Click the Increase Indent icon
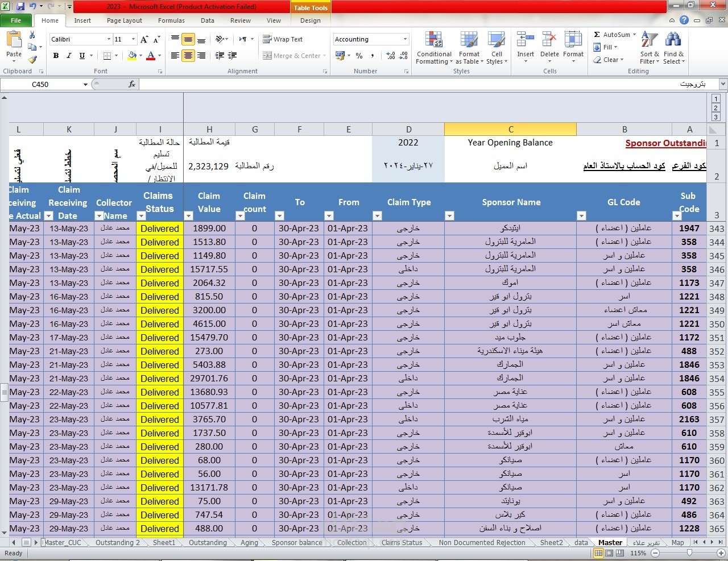This screenshot has width=728, height=561. point(233,56)
